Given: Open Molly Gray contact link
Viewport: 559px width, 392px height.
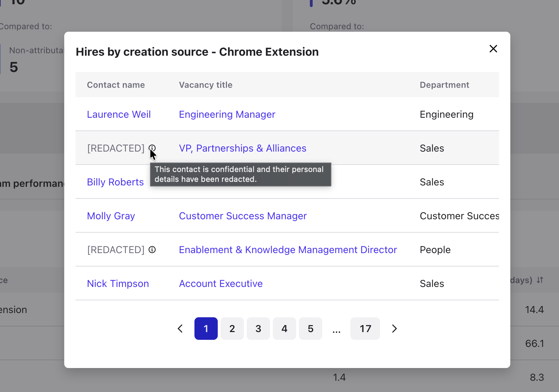Looking at the screenshot, I should (x=111, y=216).
